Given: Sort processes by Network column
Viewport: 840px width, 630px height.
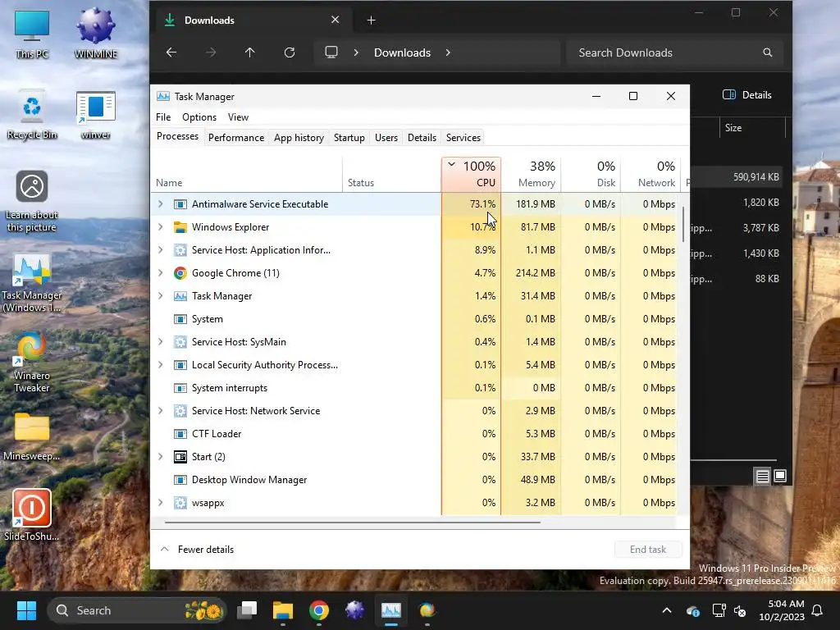Looking at the screenshot, I should pos(651,174).
